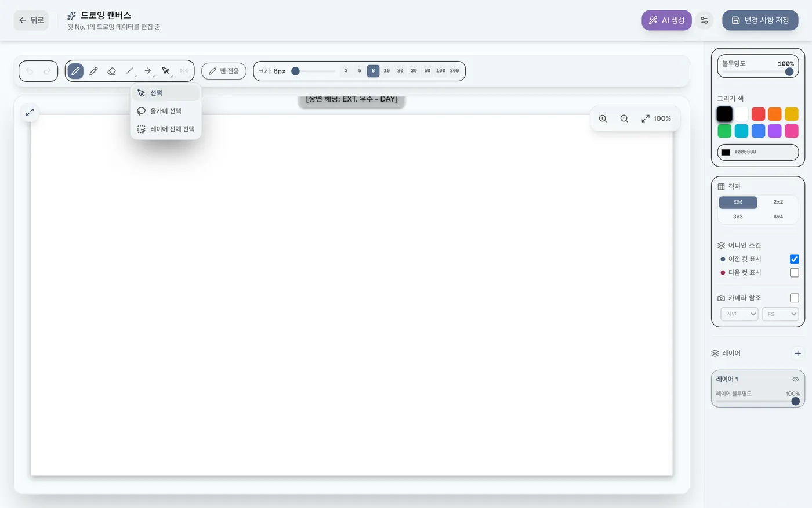
Task: Zoom out of the canvas
Action: click(x=624, y=118)
